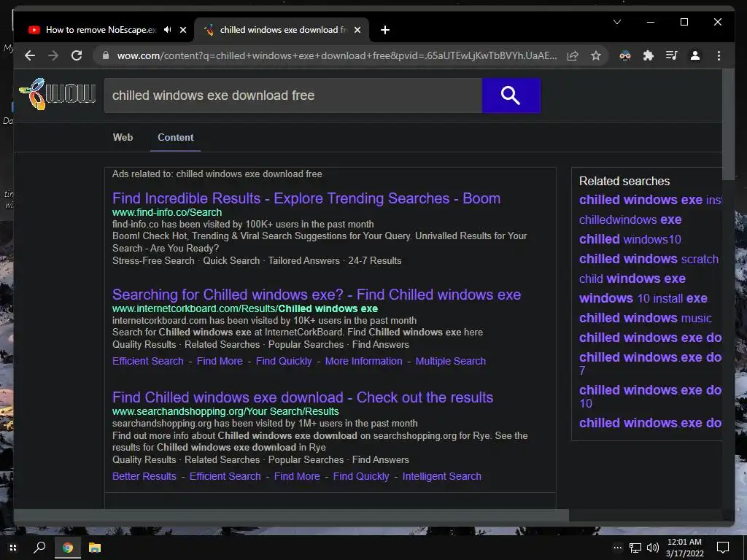747x560 pixels.
Task: Close the 'How to remove NoEscape' tab
Action: [x=183, y=30]
